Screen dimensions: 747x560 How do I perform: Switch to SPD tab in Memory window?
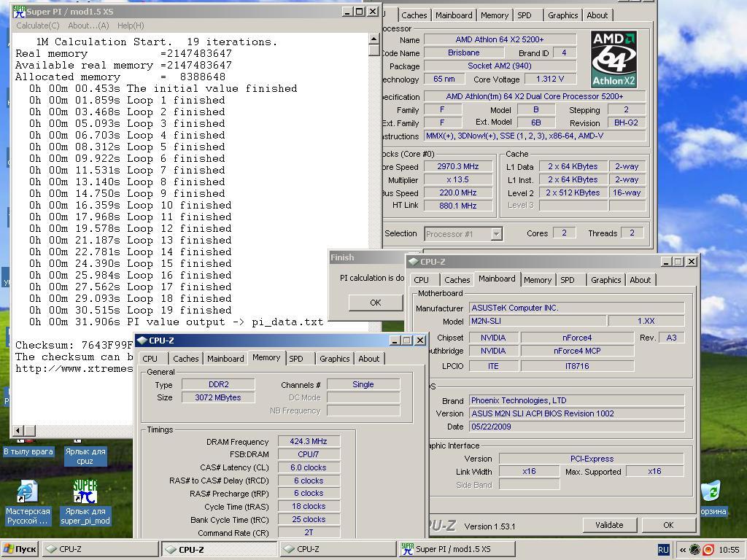coord(296,359)
